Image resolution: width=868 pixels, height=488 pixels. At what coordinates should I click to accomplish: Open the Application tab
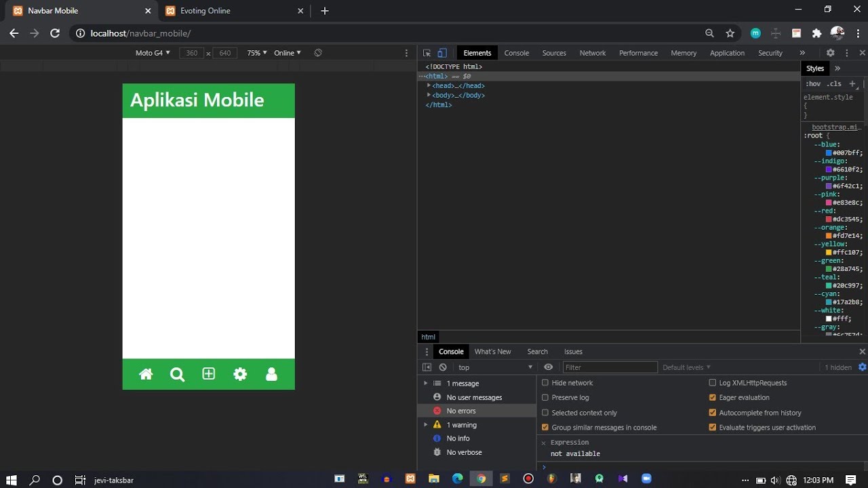[727, 53]
